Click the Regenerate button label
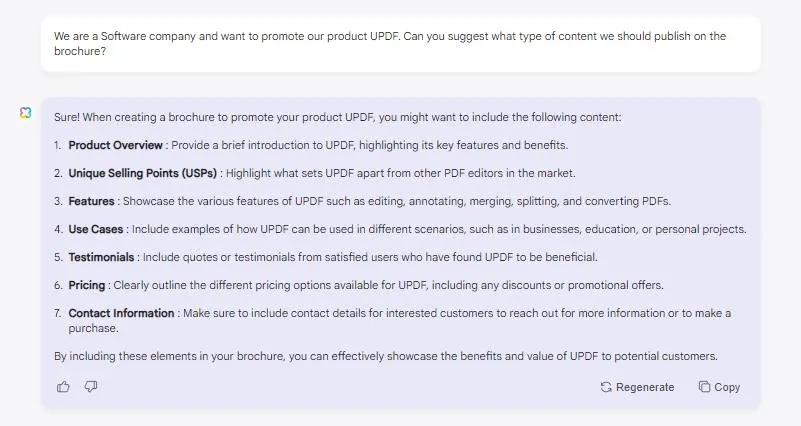The height and width of the screenshot is (426, 801). 645,387
